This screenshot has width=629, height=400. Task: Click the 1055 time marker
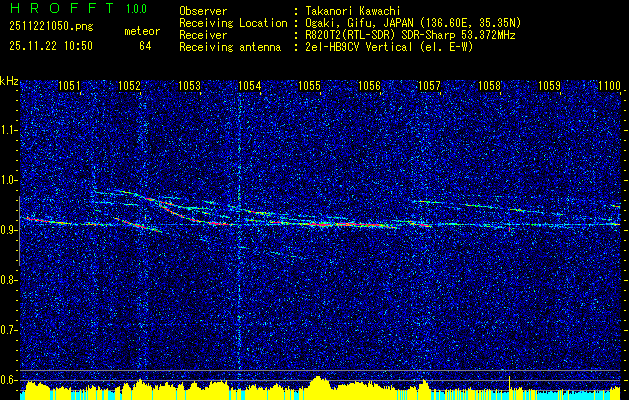coord(310,85)
